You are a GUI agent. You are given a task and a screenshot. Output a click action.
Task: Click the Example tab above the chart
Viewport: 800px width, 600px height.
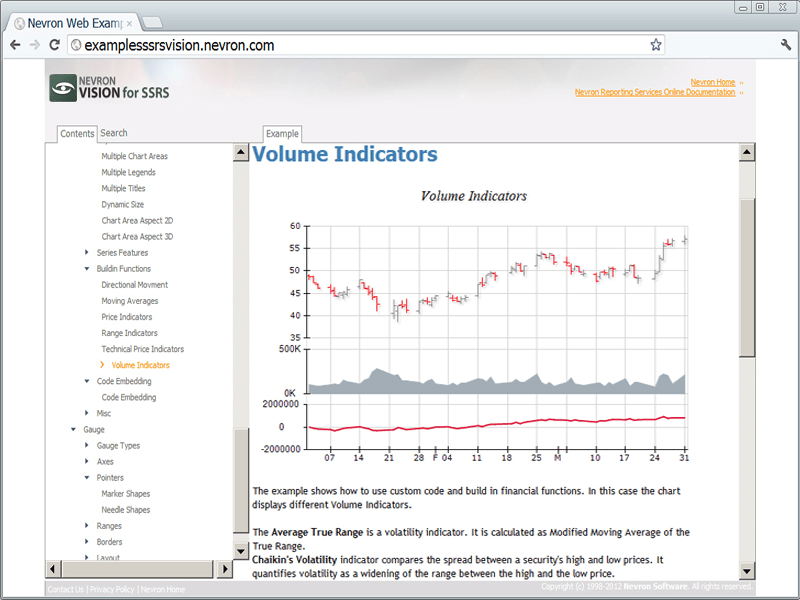tap(281, 133)
